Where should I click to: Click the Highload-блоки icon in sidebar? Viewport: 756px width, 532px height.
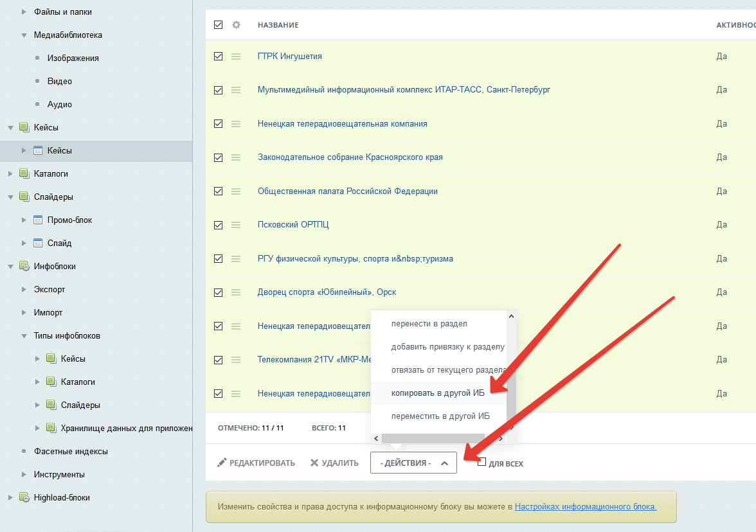tap(24, 497)
